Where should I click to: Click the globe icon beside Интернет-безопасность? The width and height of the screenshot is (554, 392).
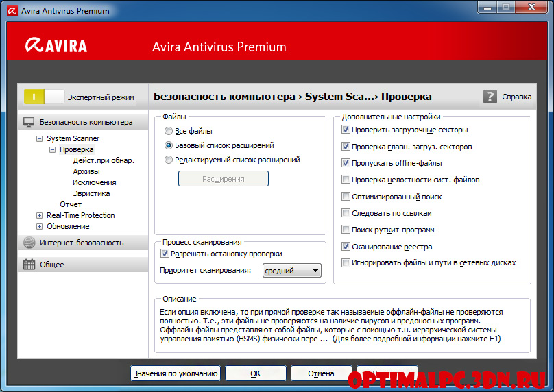[x=29, y=243]
